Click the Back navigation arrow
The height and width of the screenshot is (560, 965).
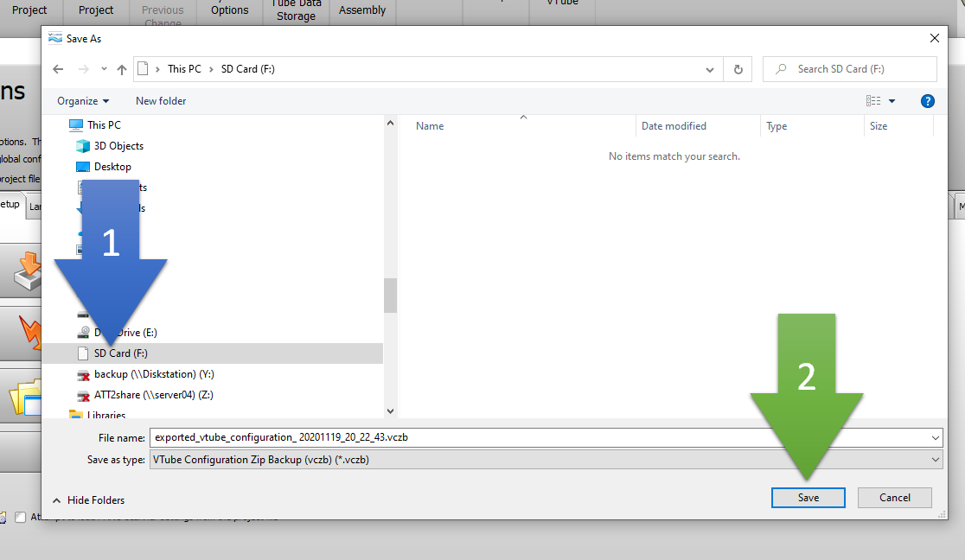tap(58, 69)
